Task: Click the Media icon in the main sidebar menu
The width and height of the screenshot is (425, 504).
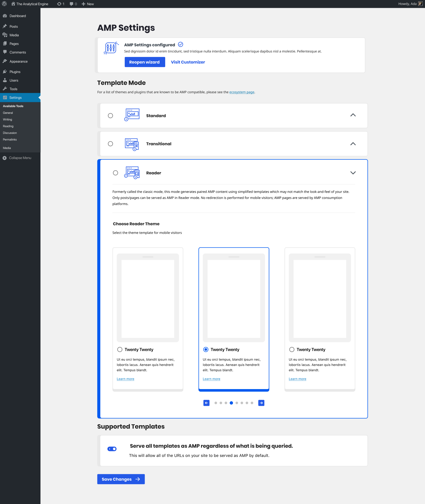Action: pyautogui.click(x=5, y=35)
